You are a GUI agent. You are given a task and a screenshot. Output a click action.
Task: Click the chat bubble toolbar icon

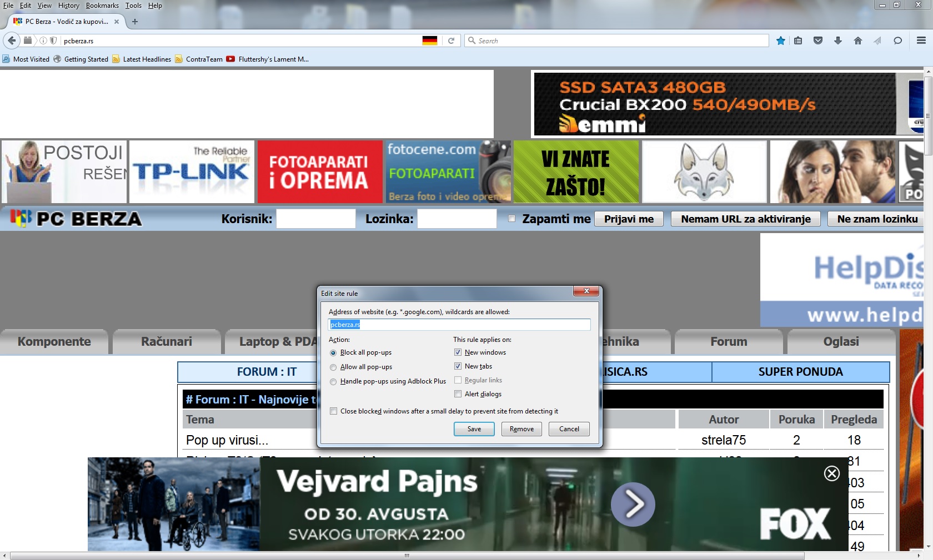pos(897,41)
